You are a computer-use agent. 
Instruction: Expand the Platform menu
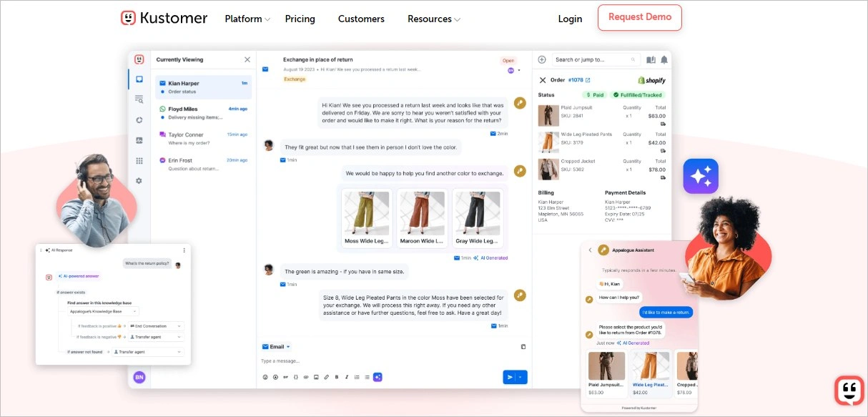(247, 19)
